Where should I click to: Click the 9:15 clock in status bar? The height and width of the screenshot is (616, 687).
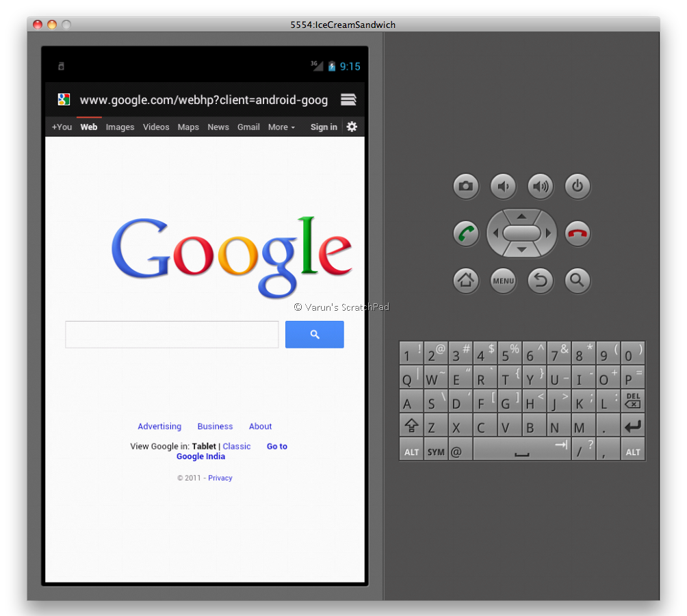(x=350, y=66)
